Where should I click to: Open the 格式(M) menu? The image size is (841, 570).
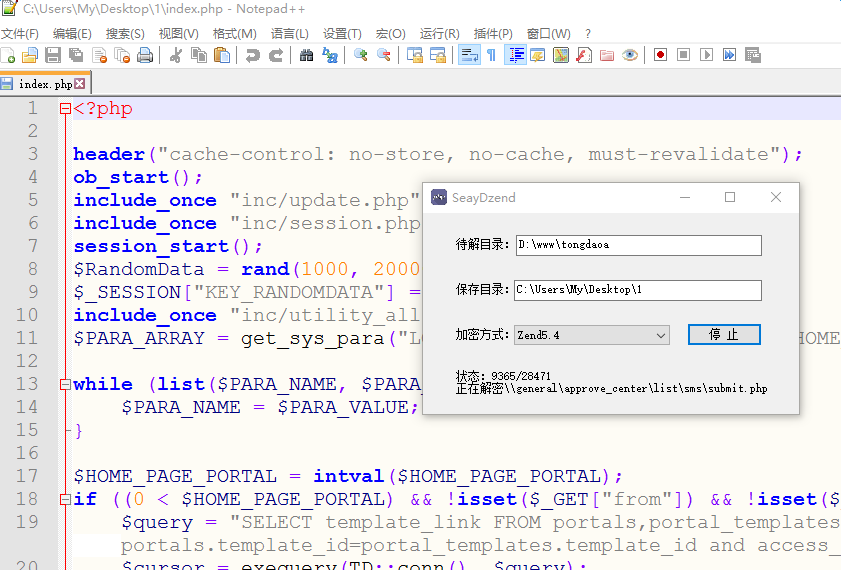[x=234, y=34]
